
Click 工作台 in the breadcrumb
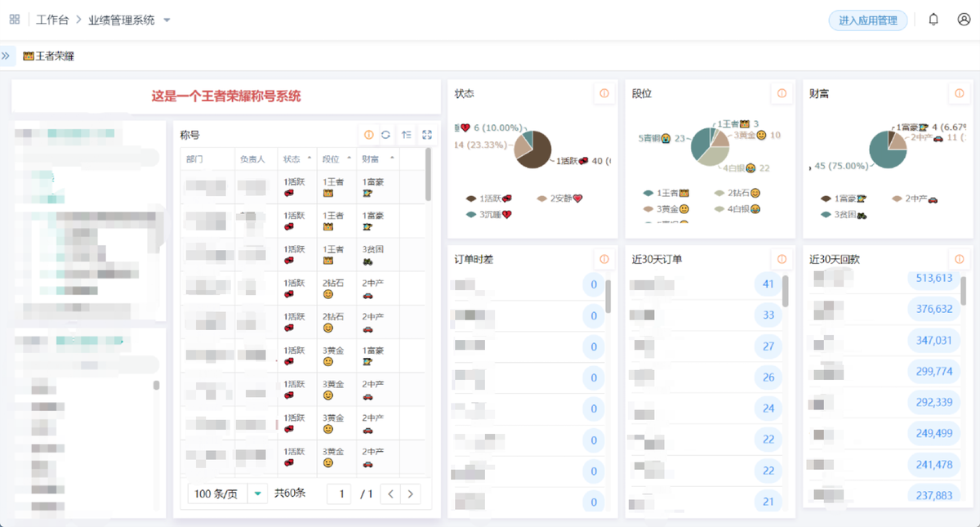click(52, 20)
